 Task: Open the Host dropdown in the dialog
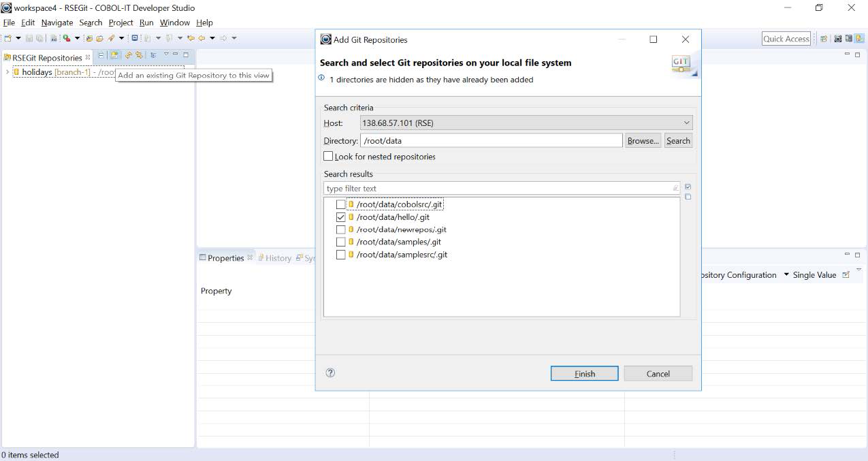pos(687,123)
